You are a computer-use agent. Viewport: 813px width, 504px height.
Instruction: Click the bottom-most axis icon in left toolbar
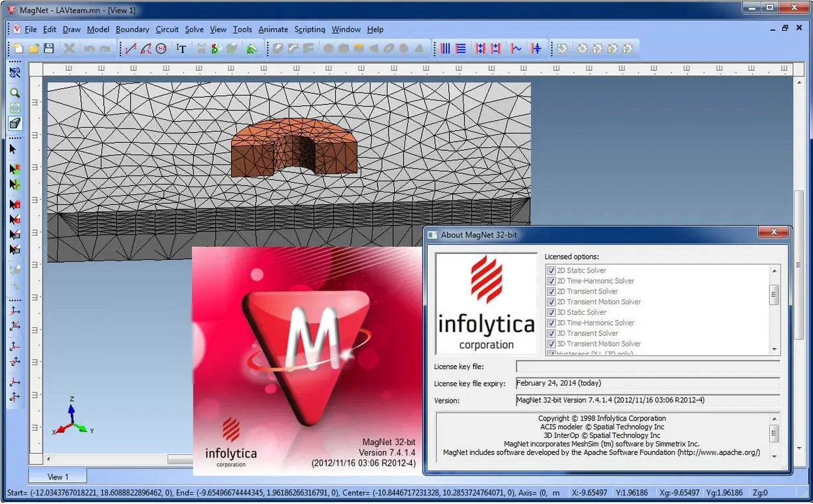(15, 398)
